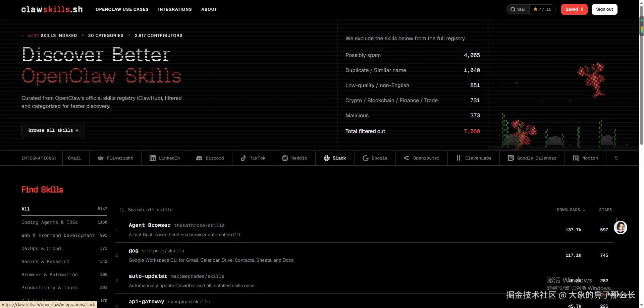Viewport: 644px width, 308px height.
Task: Select the Coding Agents & IDEs category
Action: coord(50,222)
